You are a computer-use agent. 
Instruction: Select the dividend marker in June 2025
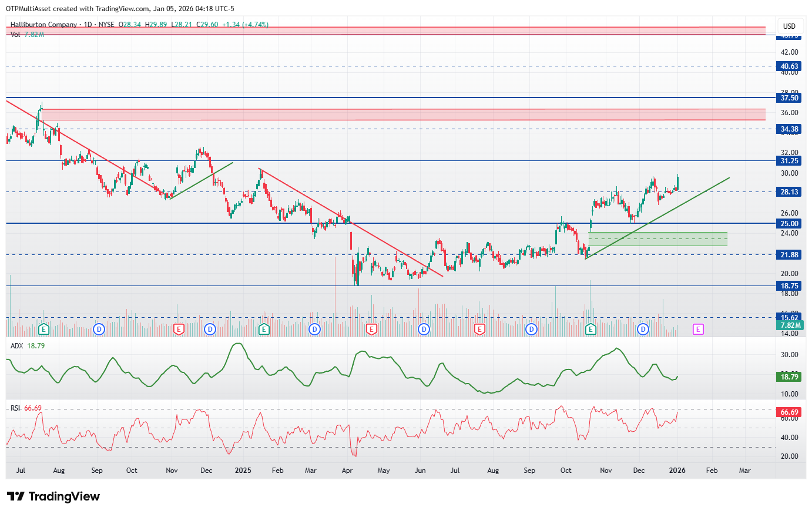pyautogui.click(x=424, y=330)
